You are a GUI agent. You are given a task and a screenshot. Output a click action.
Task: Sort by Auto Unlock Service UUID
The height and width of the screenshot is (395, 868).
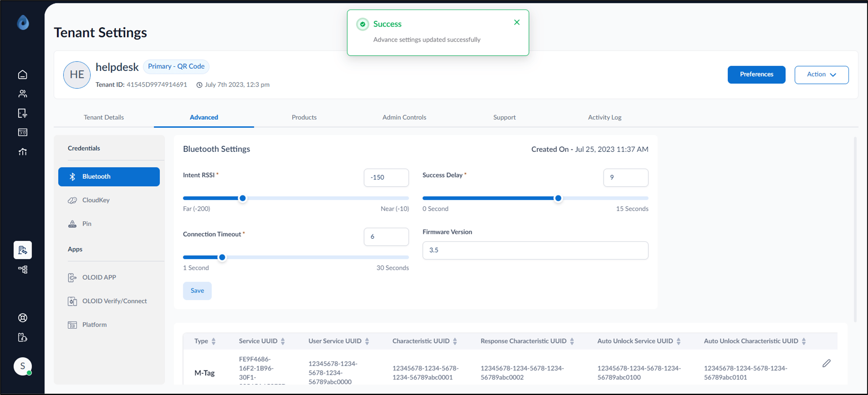tap(678, 341)
